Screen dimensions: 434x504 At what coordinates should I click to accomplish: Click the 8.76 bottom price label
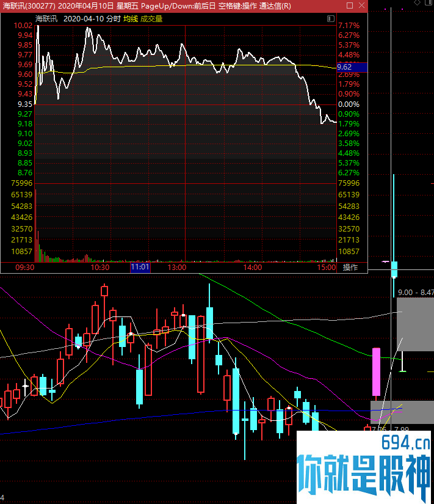click(25, 173)
